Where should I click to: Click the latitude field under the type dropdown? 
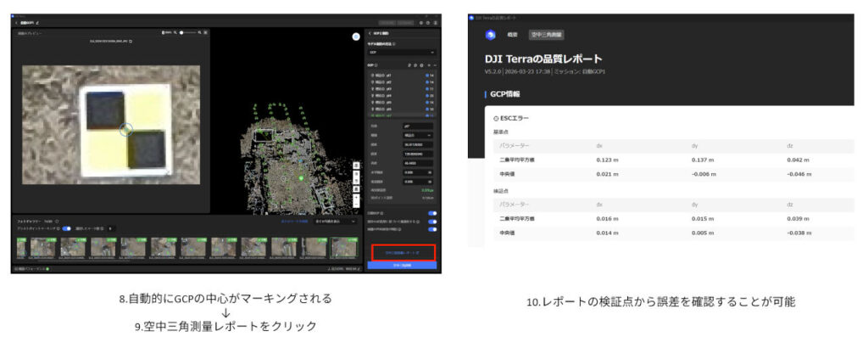point(417,144)
